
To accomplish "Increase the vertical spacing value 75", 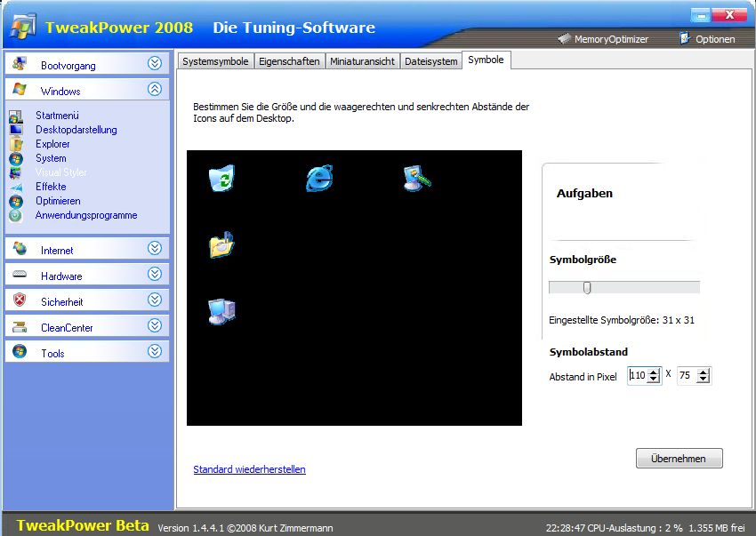I will tap(704, 372).
